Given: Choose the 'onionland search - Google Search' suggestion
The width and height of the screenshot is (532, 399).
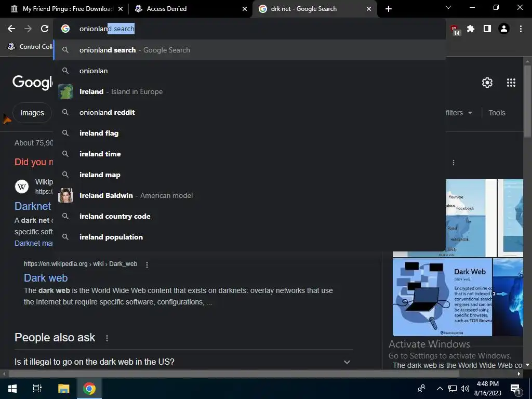Looking at the screenshot, I should (249, 50).
